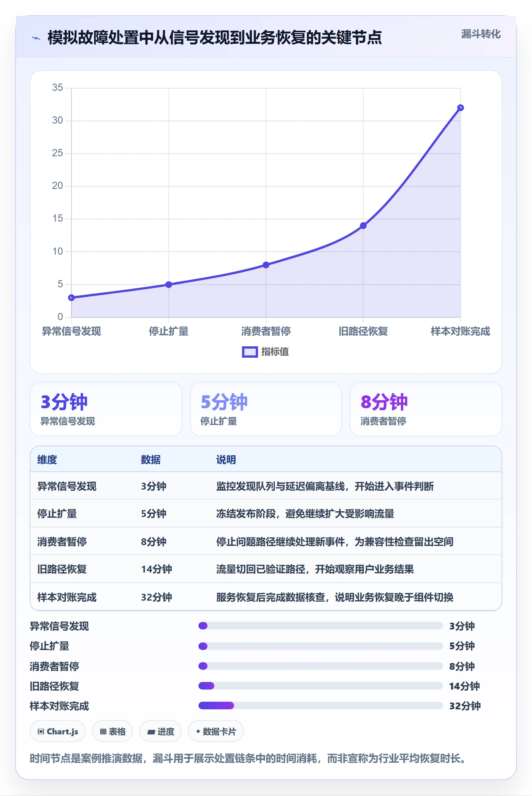Click progress bar for 停止扩量
Image resolution: width=532 pixels, height=796 pixels.
(x=321, y=646)
